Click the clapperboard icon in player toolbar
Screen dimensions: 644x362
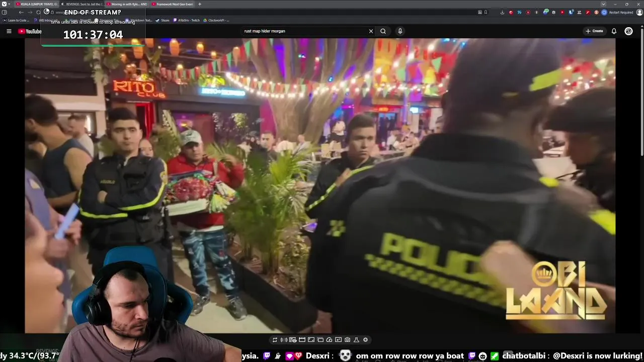302,340
